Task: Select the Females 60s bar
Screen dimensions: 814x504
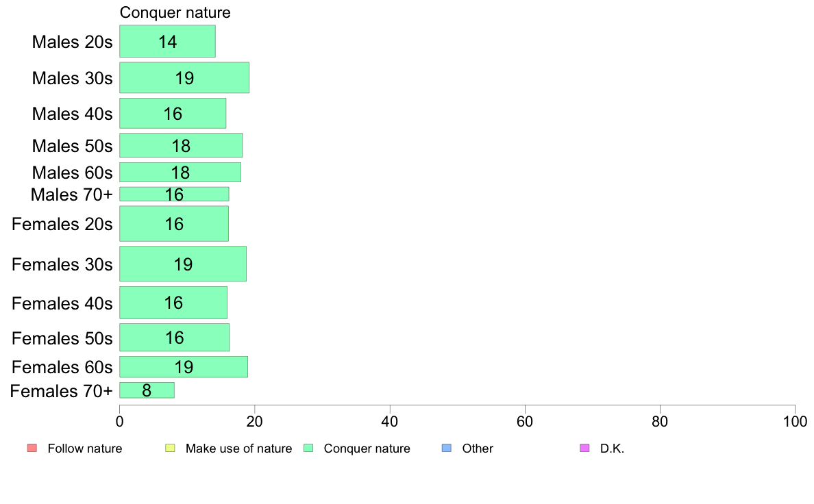Action: 183,367
